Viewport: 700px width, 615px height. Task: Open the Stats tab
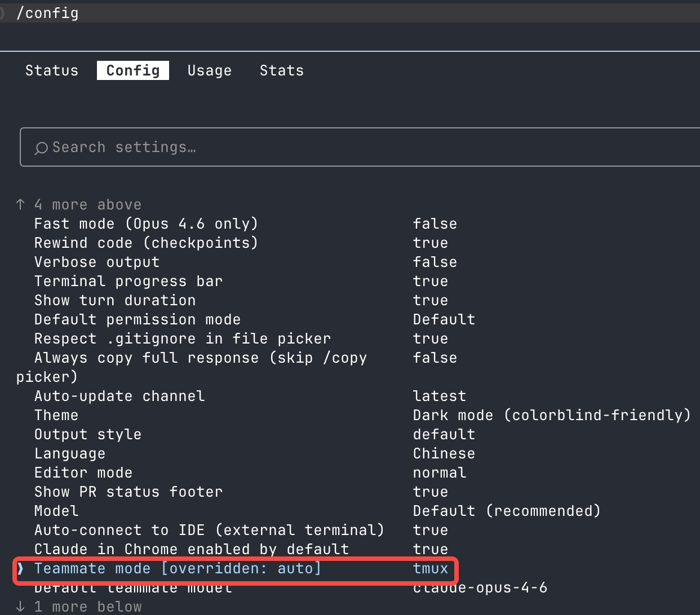click(x=282, y=70)
